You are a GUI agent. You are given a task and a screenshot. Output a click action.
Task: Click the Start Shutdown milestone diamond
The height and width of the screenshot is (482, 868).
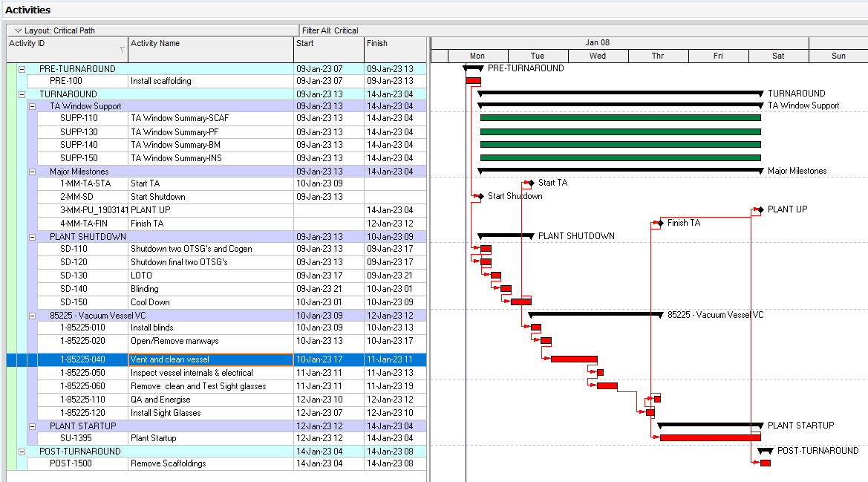click(x=480, y=196)
